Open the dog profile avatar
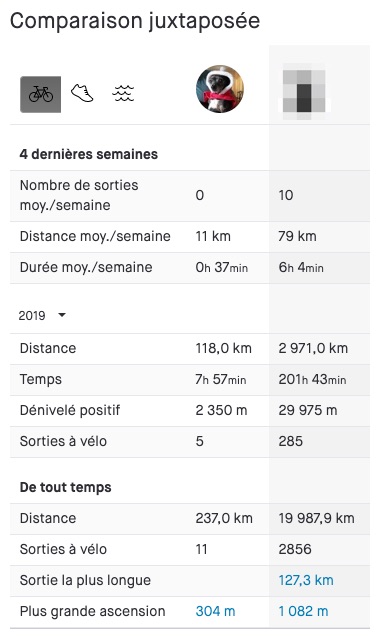382x644 pixels. (220, 89)
